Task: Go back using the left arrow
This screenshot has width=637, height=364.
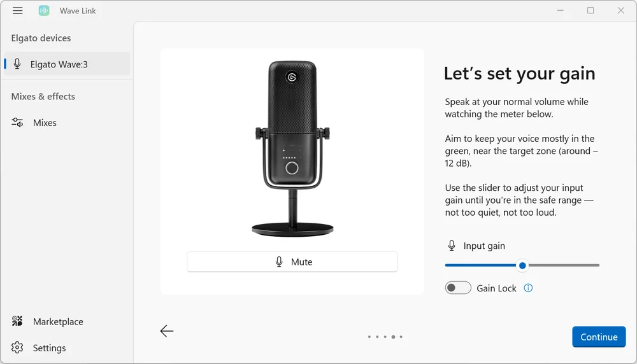Action: pyautogui.click(x=167, y=331)
